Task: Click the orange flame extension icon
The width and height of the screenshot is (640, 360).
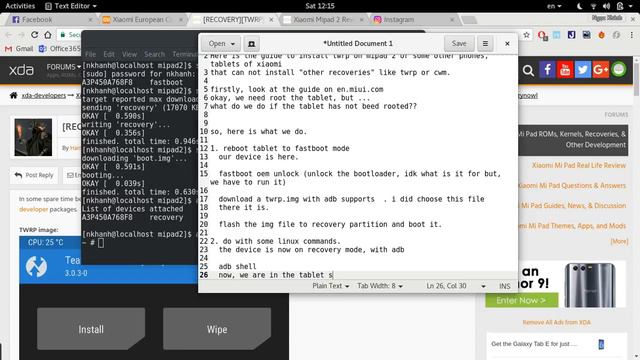Action: pyautogui.click(x=601, y=36)
